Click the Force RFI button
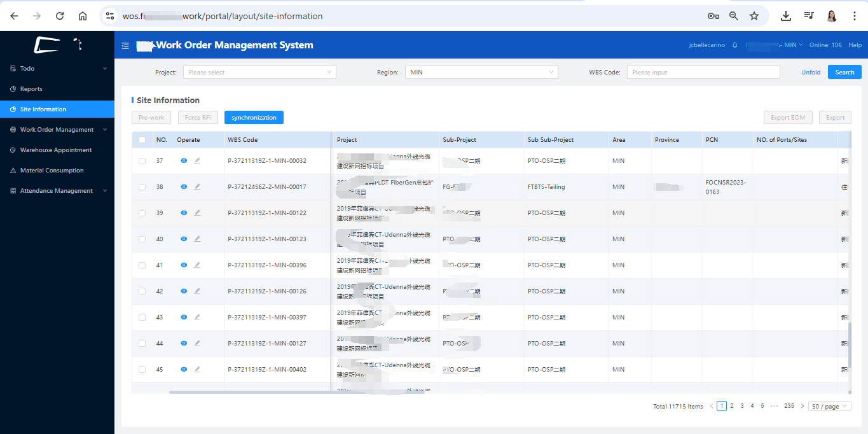Viewport: 868px width, 434px height. coord(198,118)
